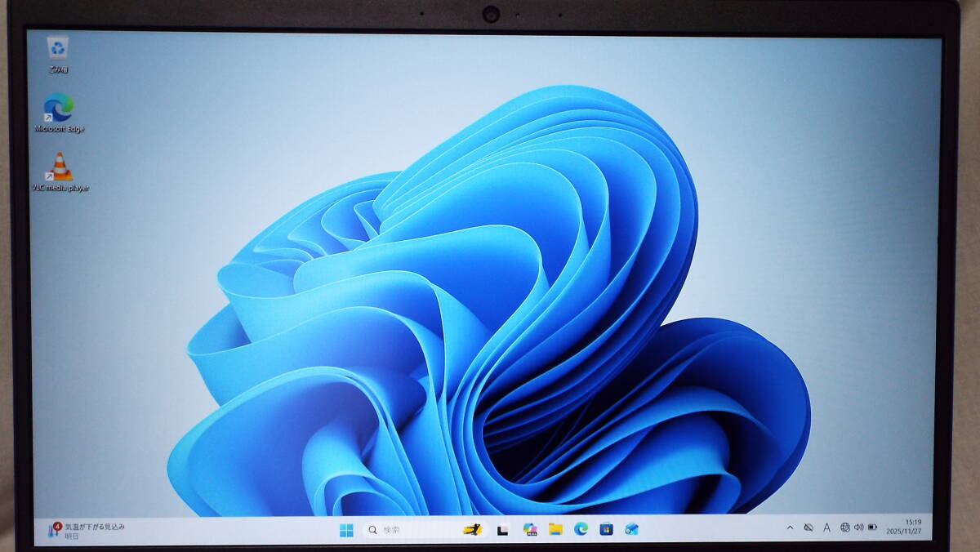Image resolution: width=980 pixels, height=552 pixels.
Task: Check the battery status tray icon
Action: (872, 528)
